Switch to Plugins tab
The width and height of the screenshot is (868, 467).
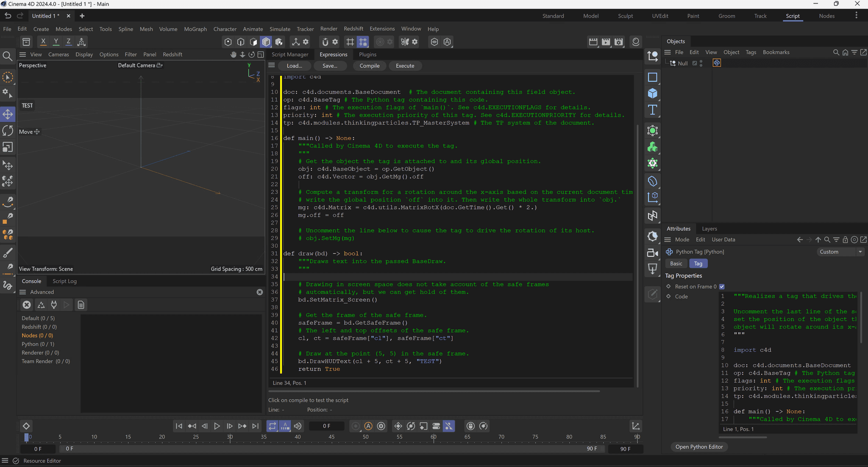[x=367, y=54]
